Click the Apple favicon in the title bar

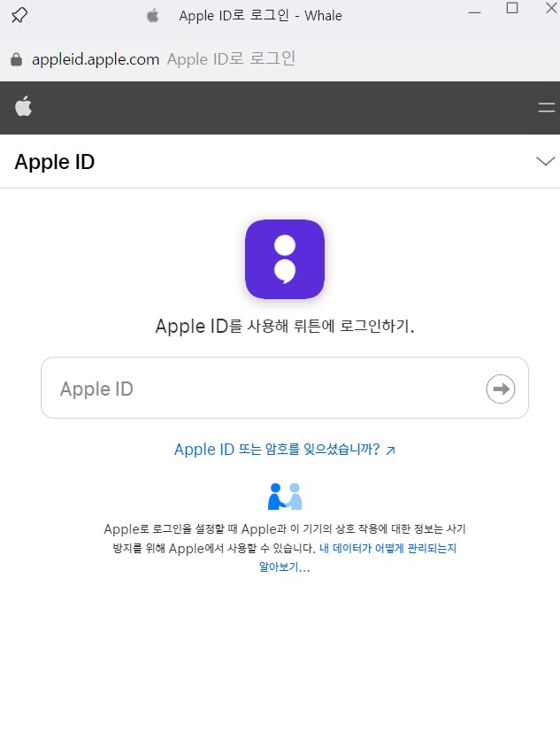(152, 16)
